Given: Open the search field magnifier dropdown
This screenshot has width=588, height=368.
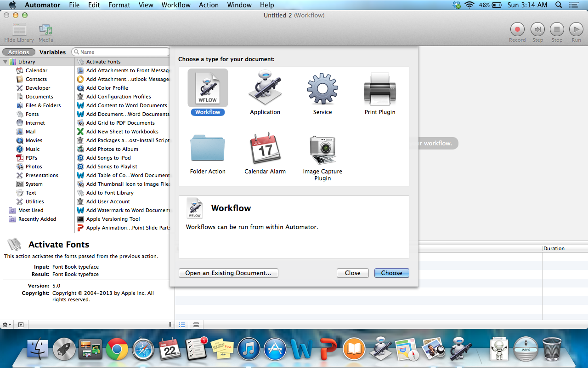Looking at the screenshot, I should [x=76, y=52].
